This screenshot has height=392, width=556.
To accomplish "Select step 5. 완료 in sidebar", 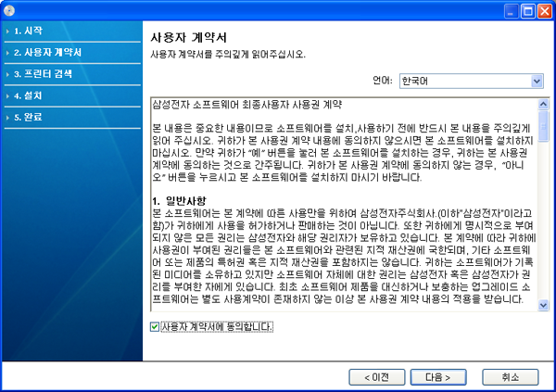I will pyautogui.click(x=29, y=117).
